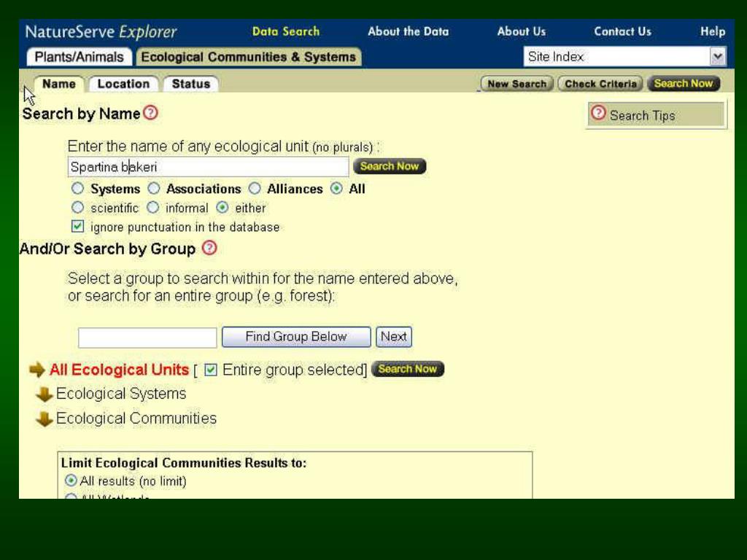Choose the either name radio button
The width and height of the screenshot is (747, 560).
(222, 208)
